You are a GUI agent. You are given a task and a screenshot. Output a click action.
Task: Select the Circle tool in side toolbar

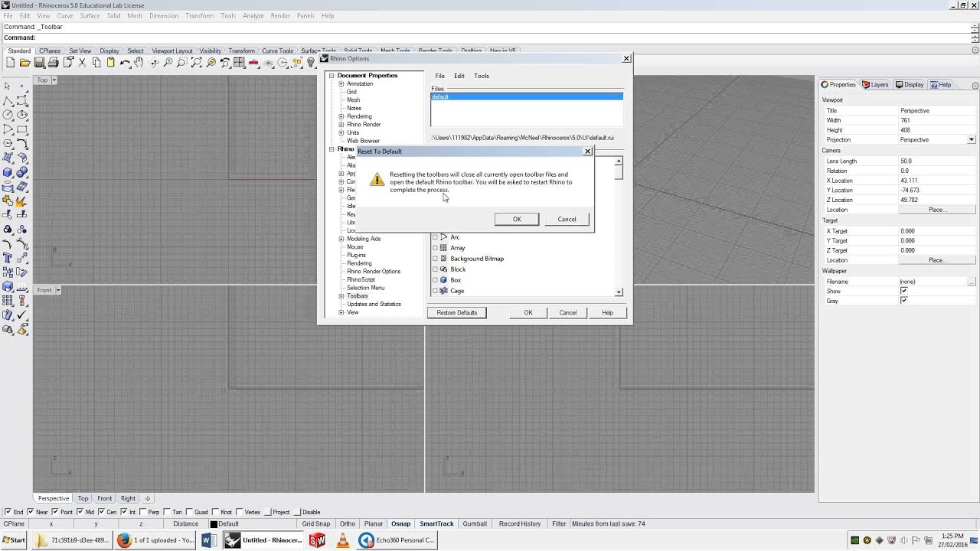pyautogui.click(x=8, y=115)
